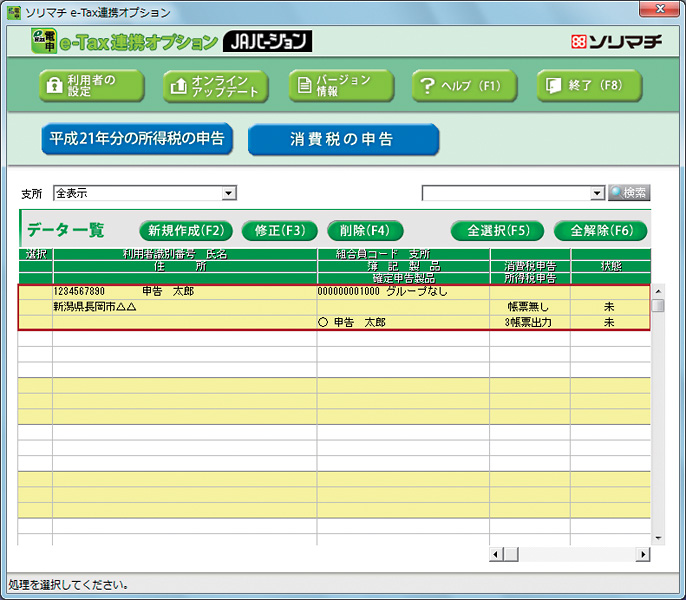Switch to 平成21年分の所得税の申告 tab
Viewport: 686px width, 600px height.
pos(137,138)
